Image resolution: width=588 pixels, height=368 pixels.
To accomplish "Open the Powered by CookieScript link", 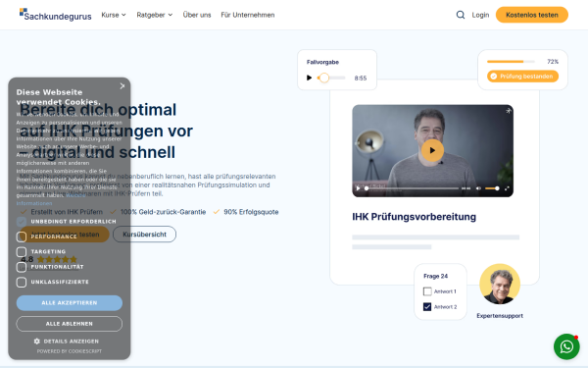I will tap(70, 351).
